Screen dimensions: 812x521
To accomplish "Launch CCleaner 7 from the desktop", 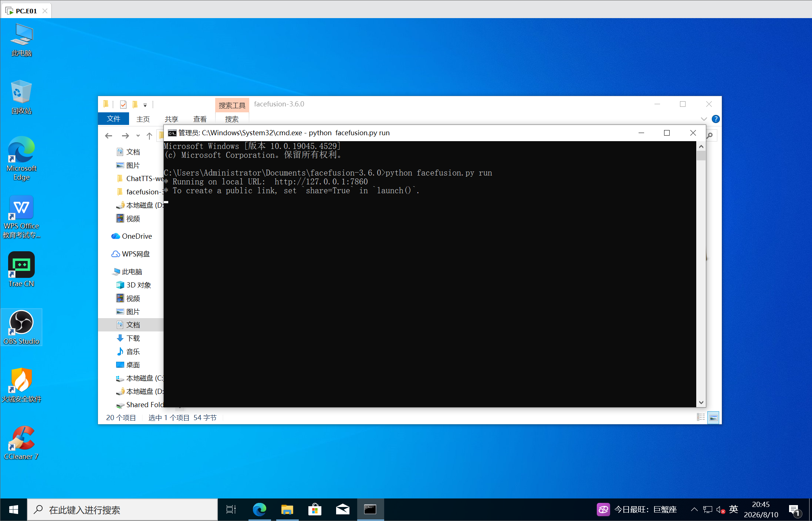I will click(21, 442).
